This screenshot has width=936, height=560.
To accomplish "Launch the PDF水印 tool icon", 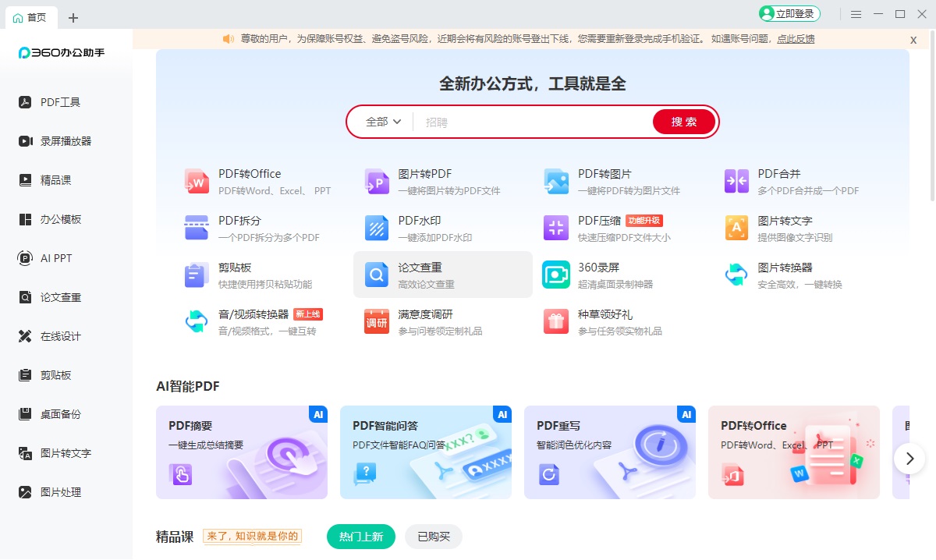I will click(x=377, y=228).
